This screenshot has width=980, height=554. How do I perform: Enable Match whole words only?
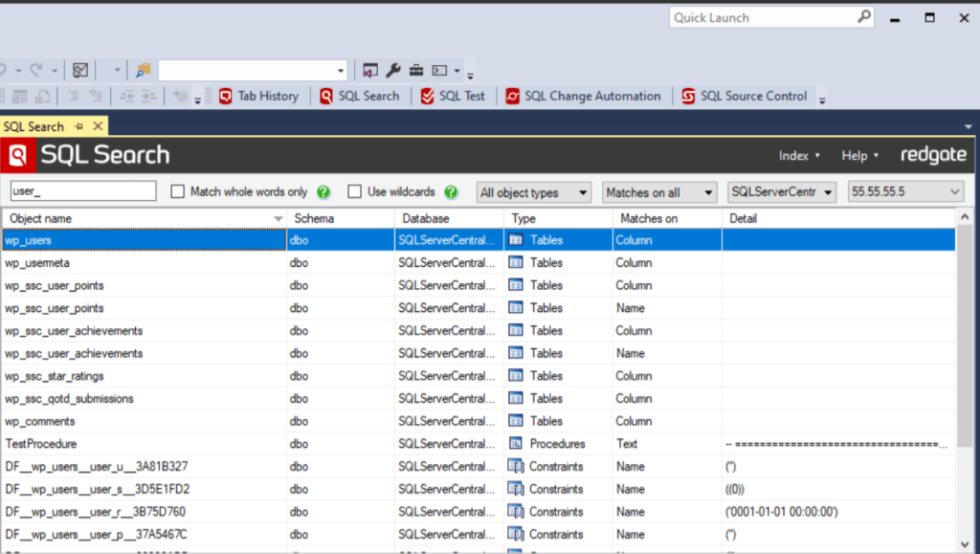pyautogui.click(x=176, y=191)
